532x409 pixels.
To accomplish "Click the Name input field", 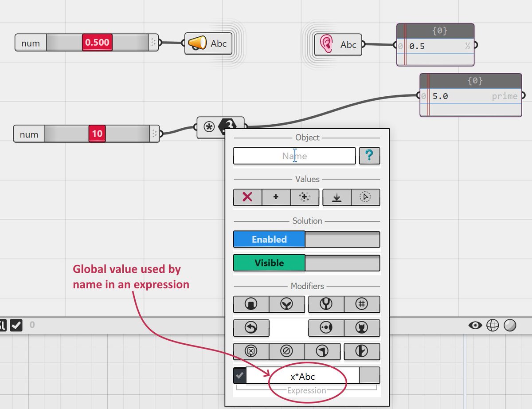I will [x=294, y=156].
